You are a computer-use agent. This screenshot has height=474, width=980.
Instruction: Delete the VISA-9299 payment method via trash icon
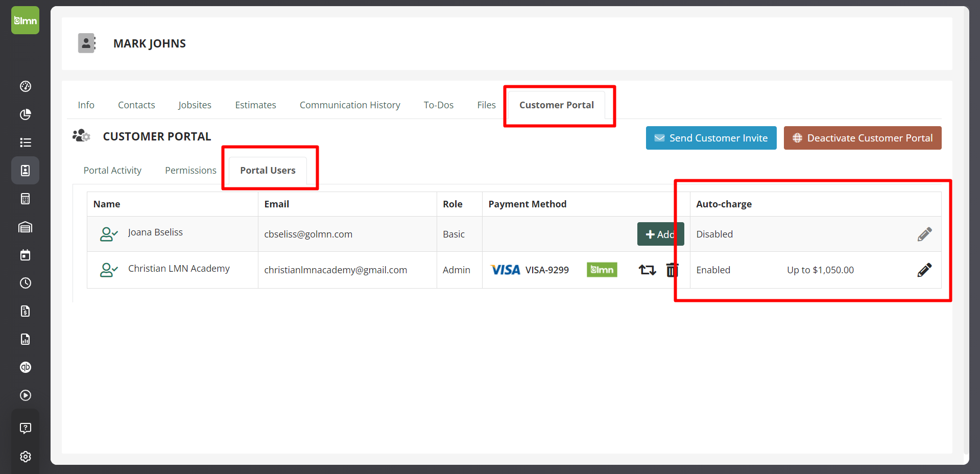point(672,270)
